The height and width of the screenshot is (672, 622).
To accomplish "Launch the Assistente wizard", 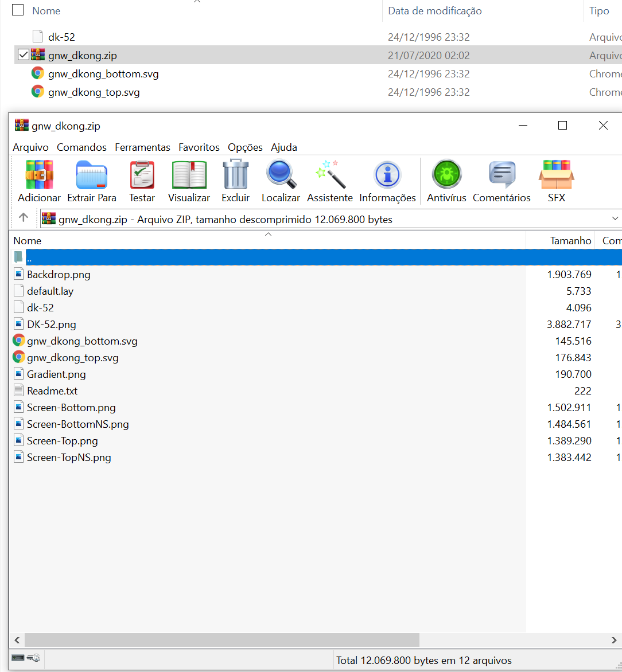I will [x=330, y=174].
